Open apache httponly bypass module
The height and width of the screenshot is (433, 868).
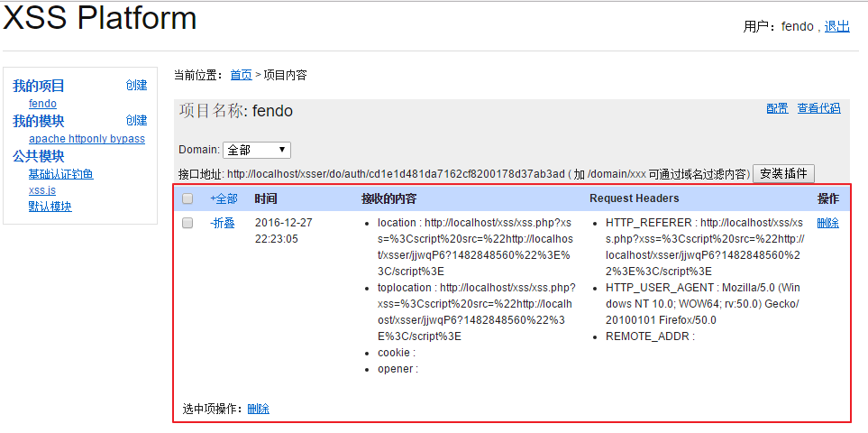click(x=87, y=138)
